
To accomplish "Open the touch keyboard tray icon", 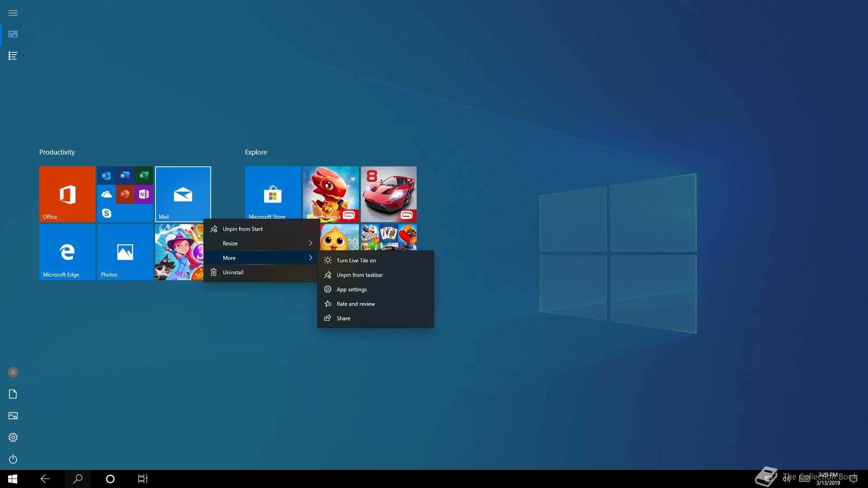I will point(804,479).
